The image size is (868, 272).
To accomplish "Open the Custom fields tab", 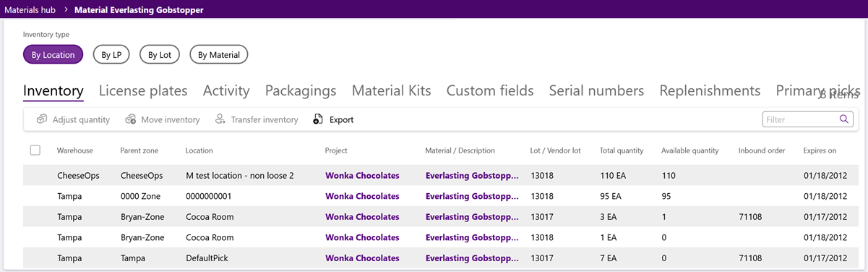I will coord(490,90).
